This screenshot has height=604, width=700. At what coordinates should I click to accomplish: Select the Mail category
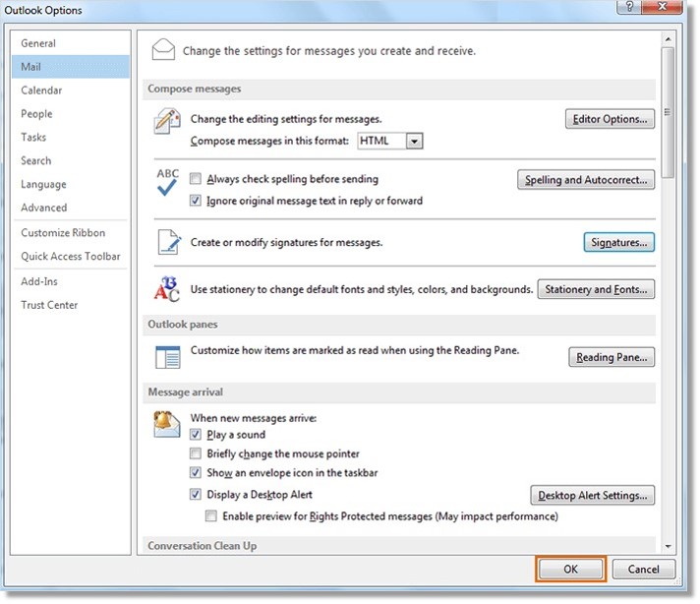coord(71,67)
